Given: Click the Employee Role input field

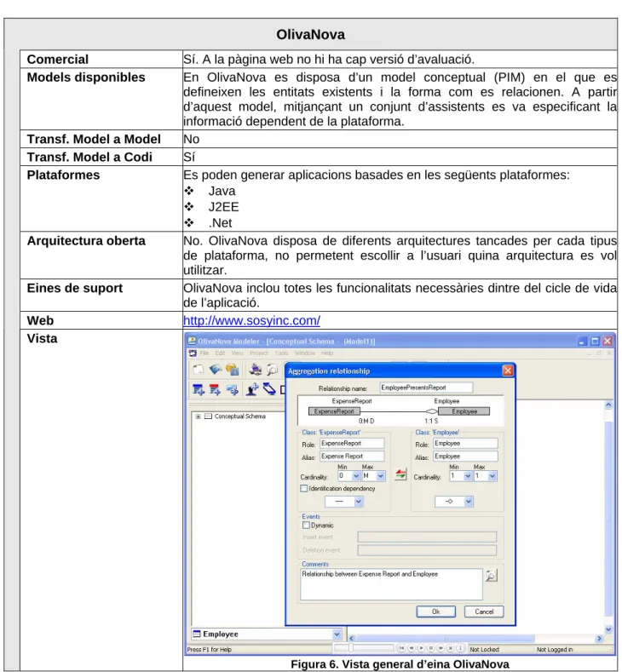Looking at the screenshot, I should (465, 443).
